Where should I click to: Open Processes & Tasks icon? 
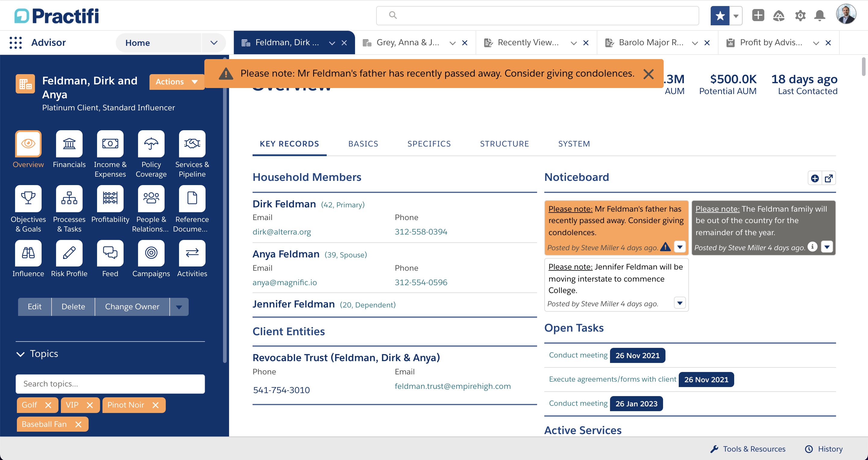click(x=69, y=198)
